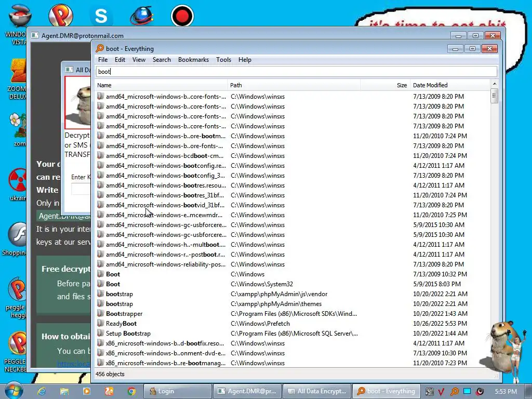The height and width of the screenshot is (399, 532).
Task: Click the 'boot - Everything' taskbar button
Action: pos(387,391)
